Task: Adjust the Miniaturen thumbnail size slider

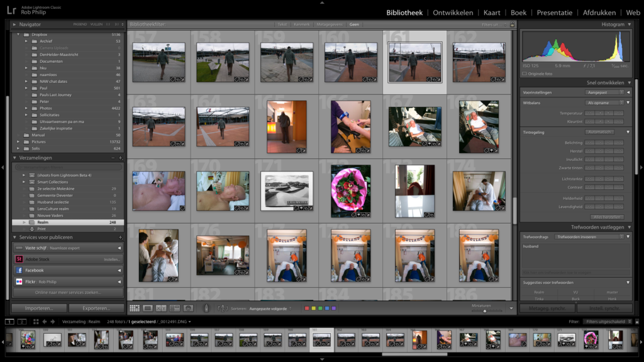Action: pos(485,311)
